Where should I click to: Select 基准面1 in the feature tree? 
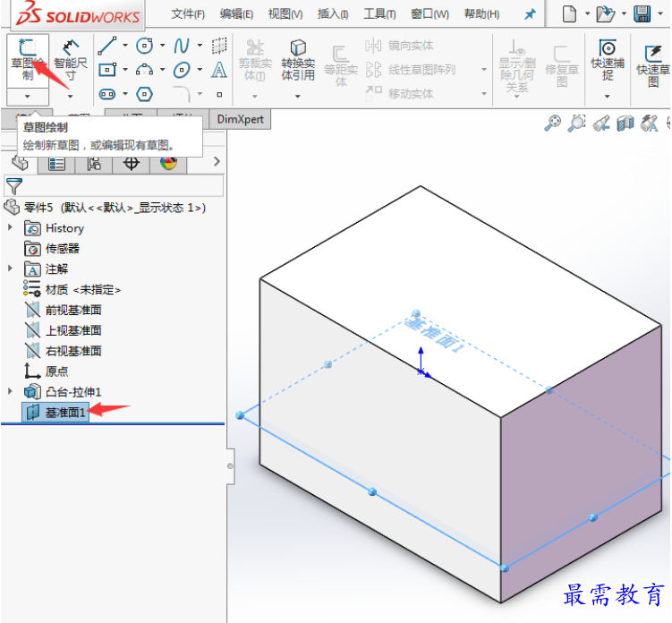[55, 413]
